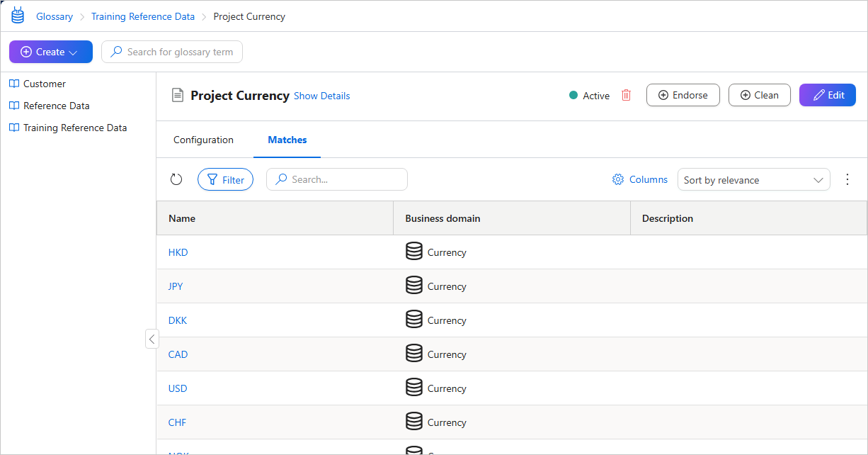Switch to the Configuration tab
This screenshot has width=868, height=455.
pos(203,140)
